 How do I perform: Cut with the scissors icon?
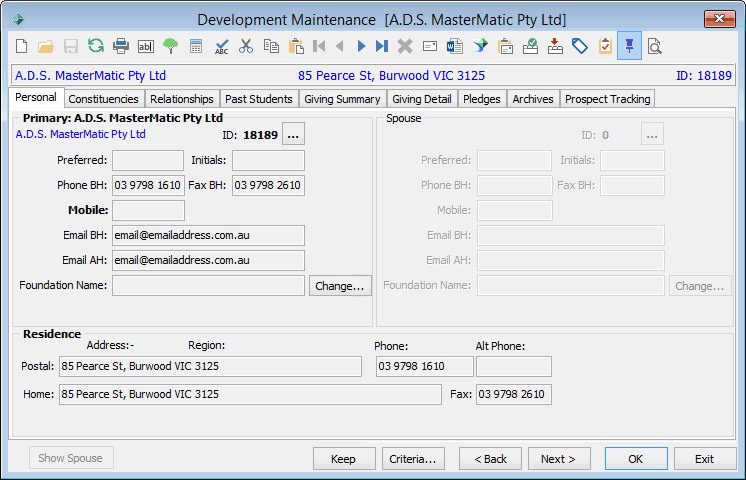tap(246, 46)
